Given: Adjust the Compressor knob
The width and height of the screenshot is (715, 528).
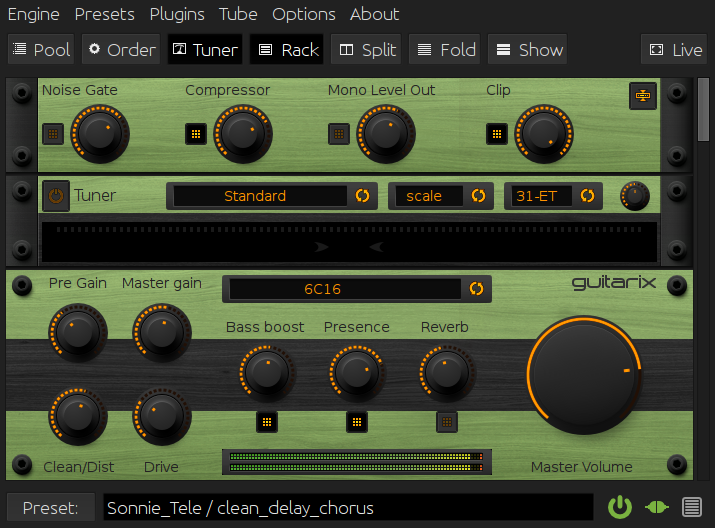Looking at the screenshot, I should [x=243, y=134].
